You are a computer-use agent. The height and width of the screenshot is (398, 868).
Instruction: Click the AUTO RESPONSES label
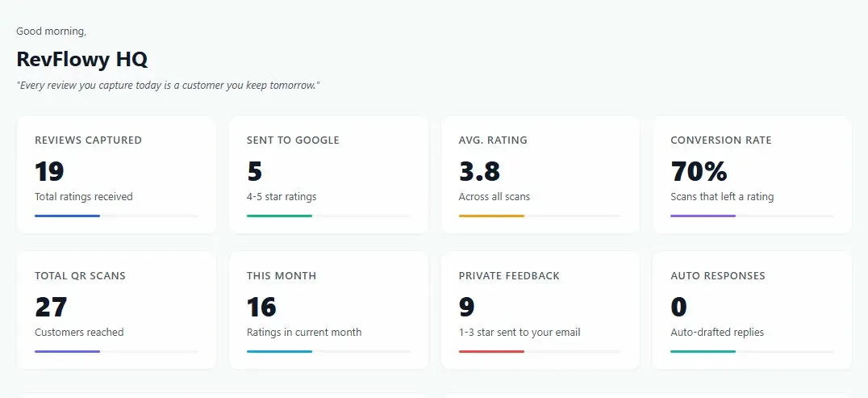[718, 276]
